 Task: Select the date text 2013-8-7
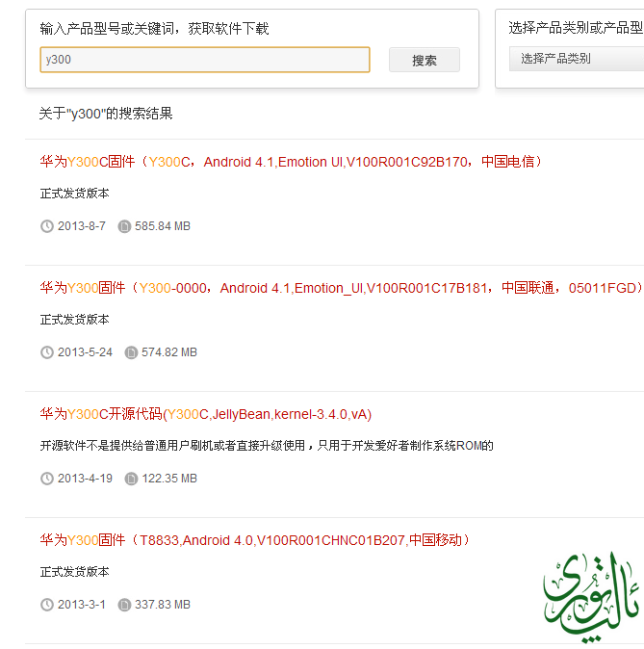point(82,226)
